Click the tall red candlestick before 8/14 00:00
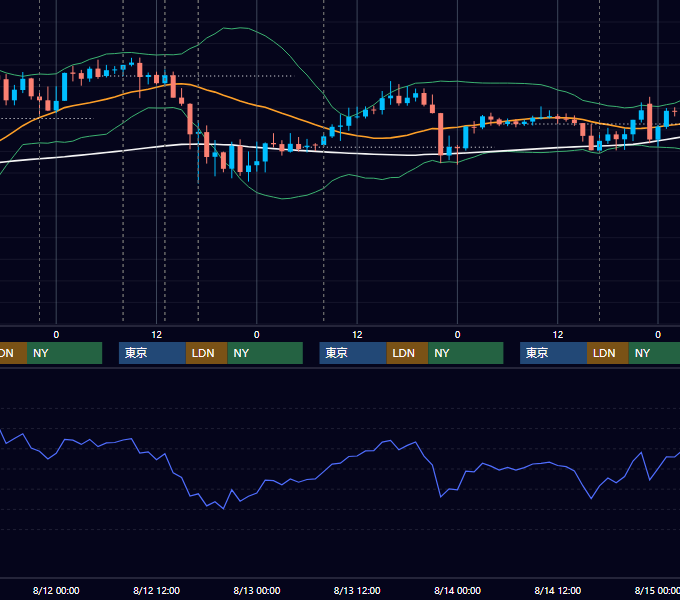This screenshot has height=600, width=680. pyautogui.click(x=441, y=134)
